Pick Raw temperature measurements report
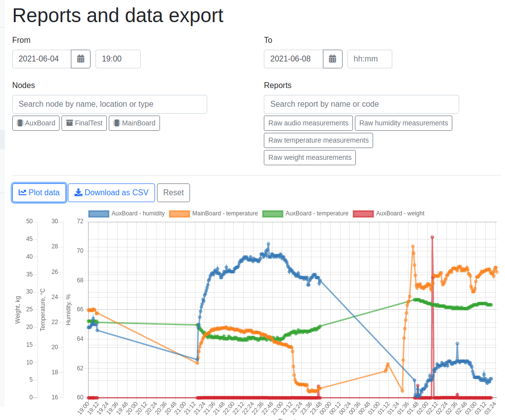Screen dimensions: 505x420 pos(318,140)
